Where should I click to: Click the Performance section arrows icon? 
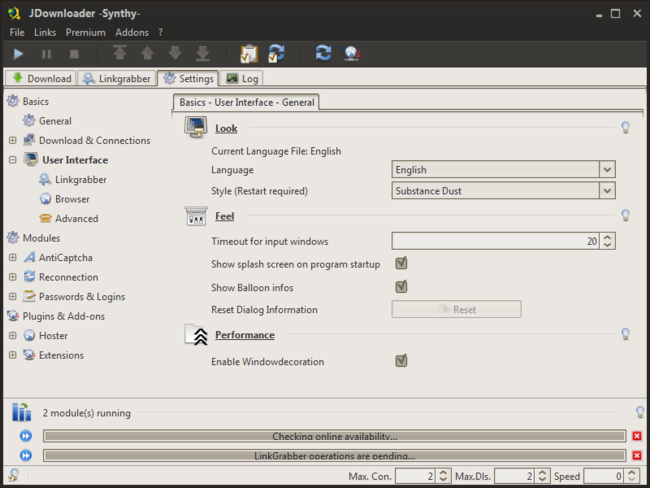pyautogui.click(x=196, y=335)
